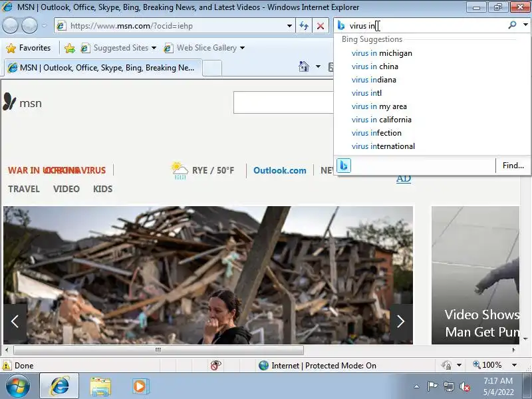Show previous slide in news carousel
This screenshot has height=399, width=532.
15,321
